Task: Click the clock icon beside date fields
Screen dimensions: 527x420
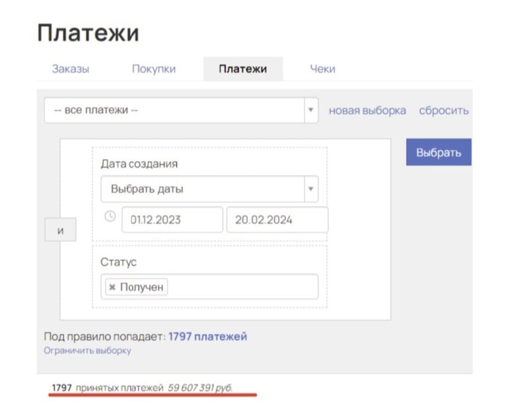Action: [x=110, y=216]
